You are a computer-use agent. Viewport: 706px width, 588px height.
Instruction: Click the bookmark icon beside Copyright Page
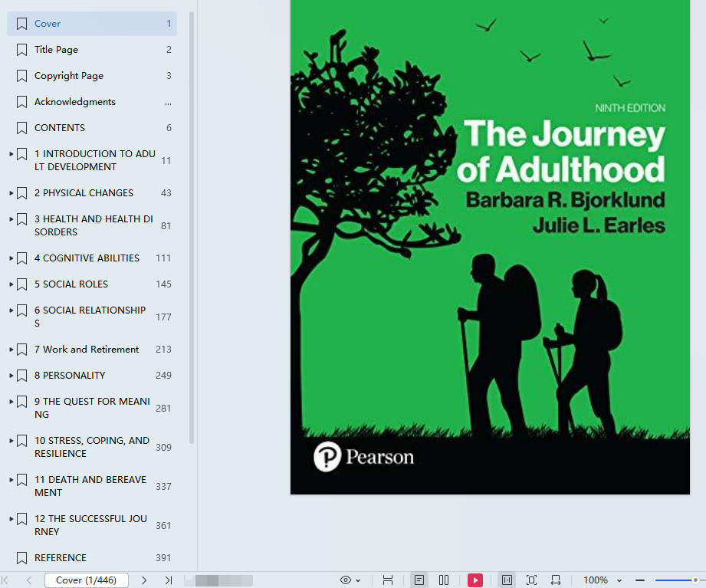pos(21,76)
